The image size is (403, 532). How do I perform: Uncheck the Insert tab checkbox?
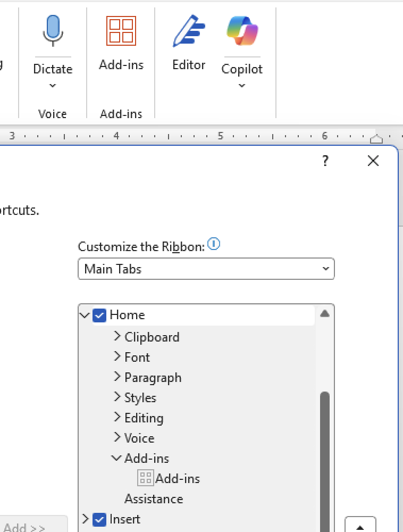99,519
